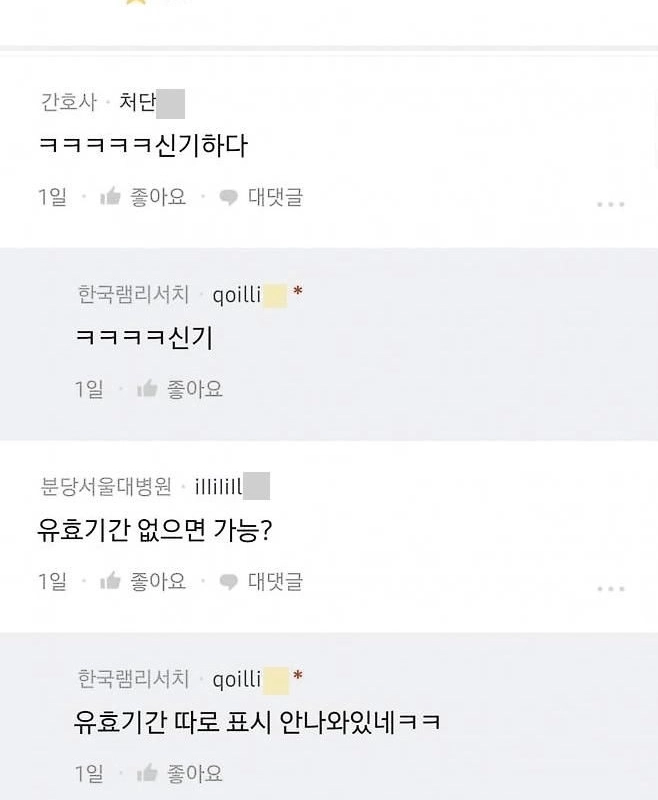The height and width of the screenshot is (800, 658).
Task: Tap thumbs-up icon on "유효기간 없으면 가능?" comment
Action: (x=110, y=581)
